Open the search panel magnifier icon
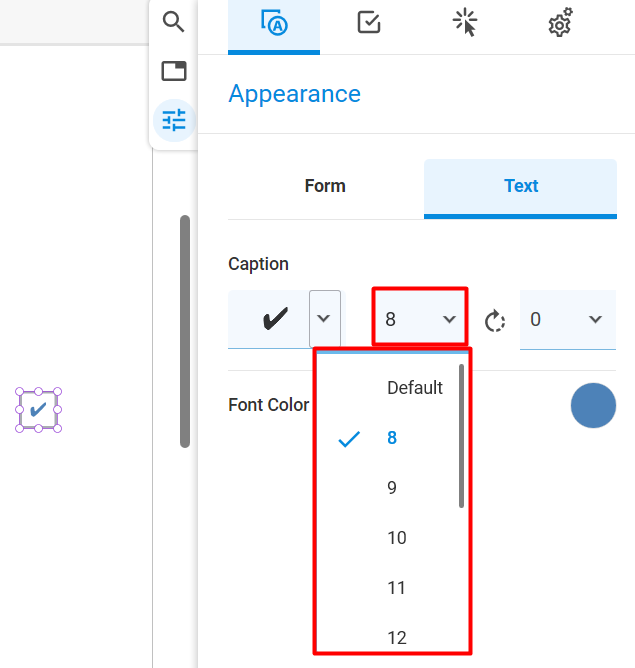This screenshot has width=635, height=668. click(x=173, y=22)
